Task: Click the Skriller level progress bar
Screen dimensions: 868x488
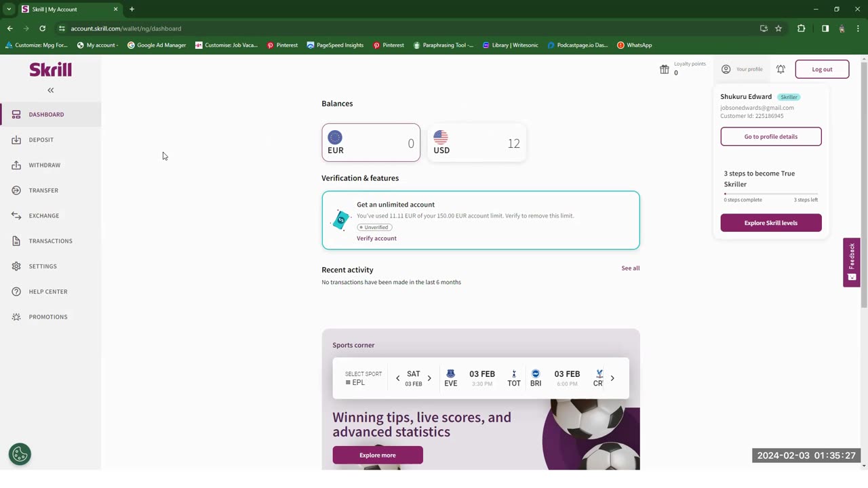Action: click(x=771, y=194)
